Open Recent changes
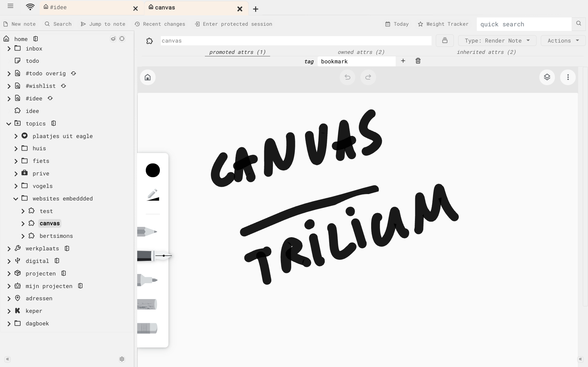Viewport: 588px width, 367px height. click(160, 24)
